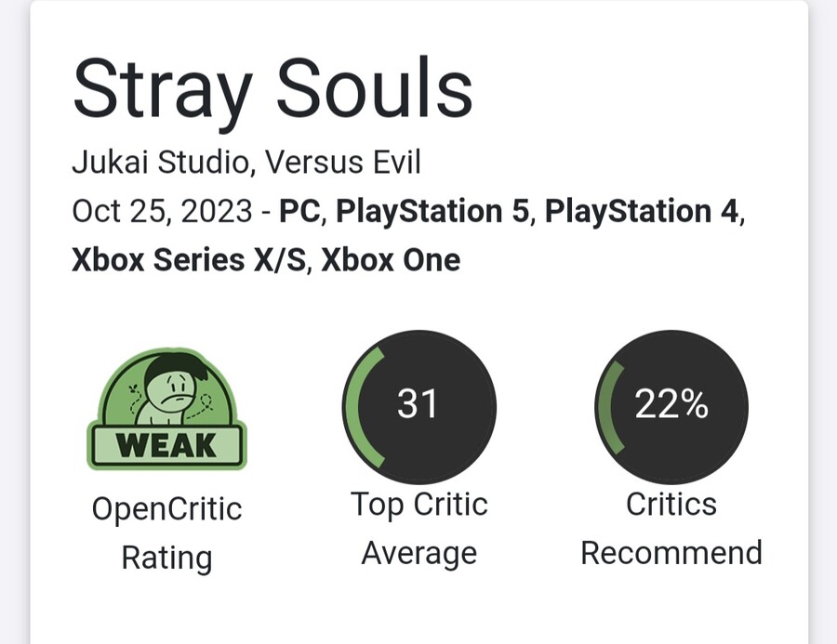Click the OpenCritic Rating label

[x=166, y=533]
